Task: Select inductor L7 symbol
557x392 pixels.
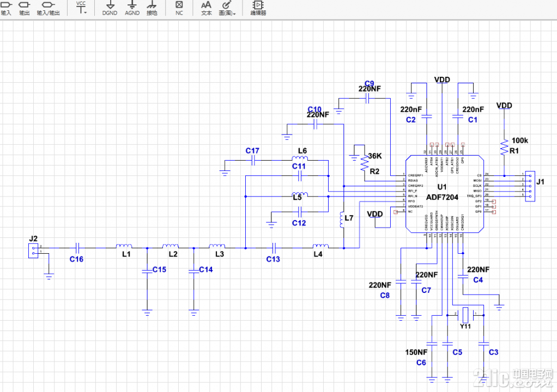Action: [x=342, y=220]
